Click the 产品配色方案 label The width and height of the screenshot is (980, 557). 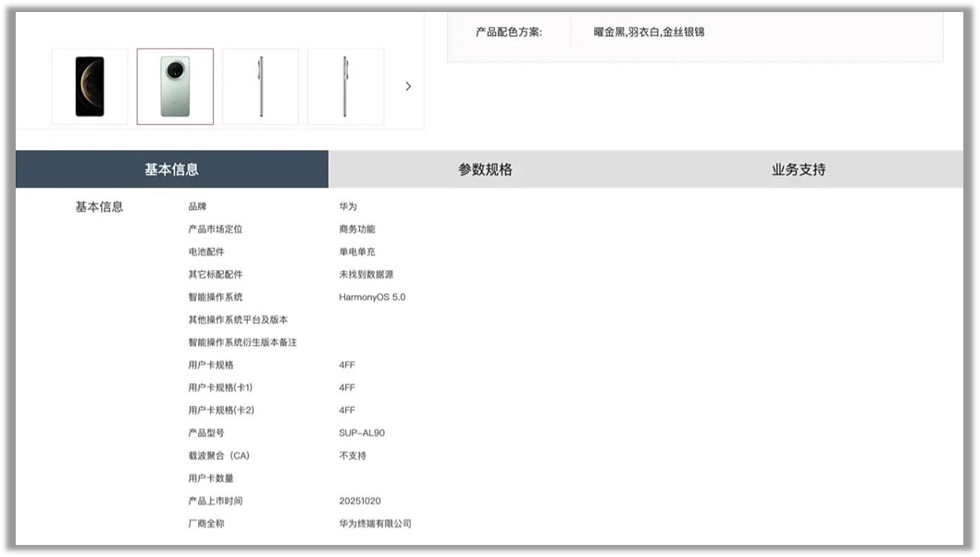[x=509, y=31]
